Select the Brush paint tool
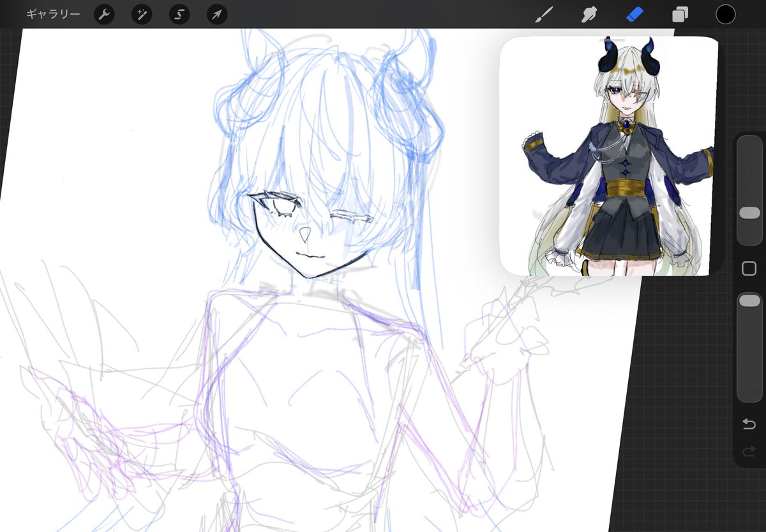This screenshot has height=532, width=766. [x=543, y=15]
